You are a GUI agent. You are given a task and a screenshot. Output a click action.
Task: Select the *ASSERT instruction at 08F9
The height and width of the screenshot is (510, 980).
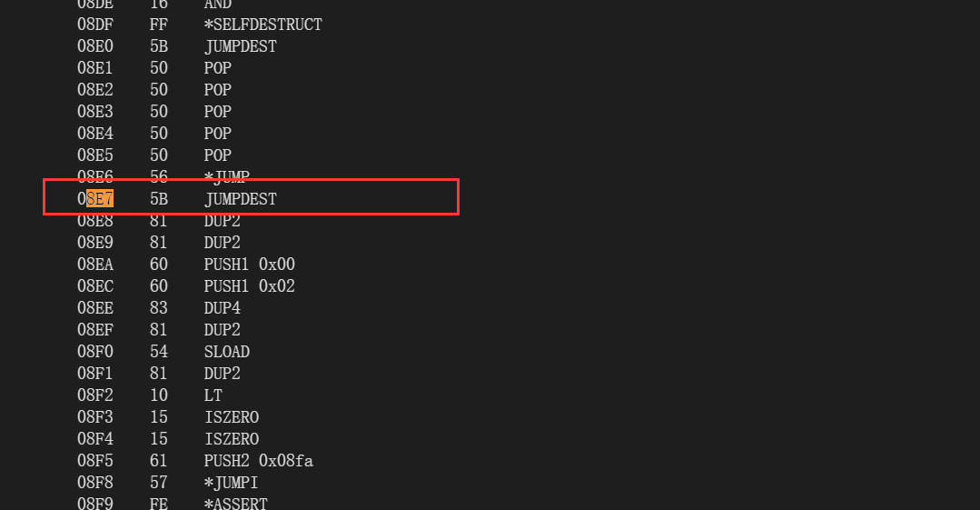coord(235,504)
